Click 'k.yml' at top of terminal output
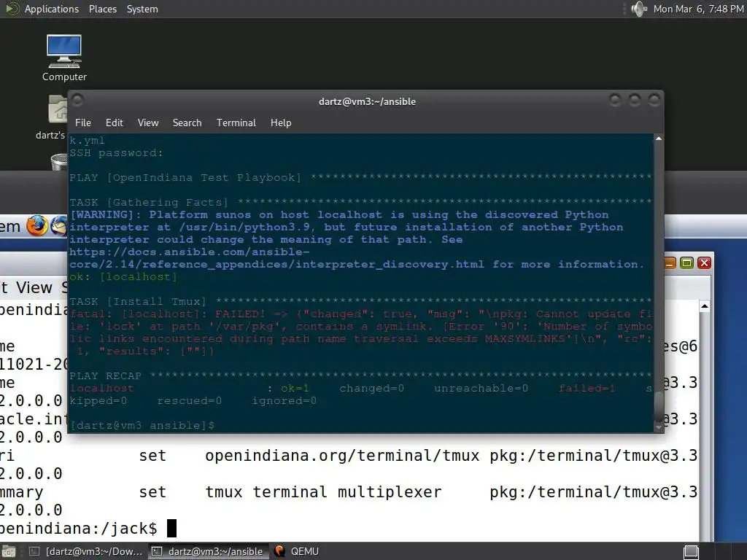 (87, 141)
